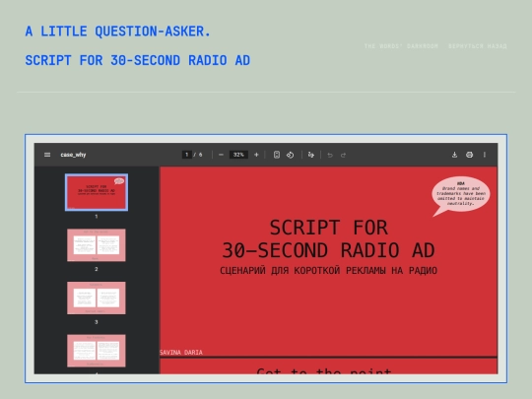Click the undo arrow in PDF toolbar
Image resolution: width=532 pixels, height=399 pixels.
[330, 155]
